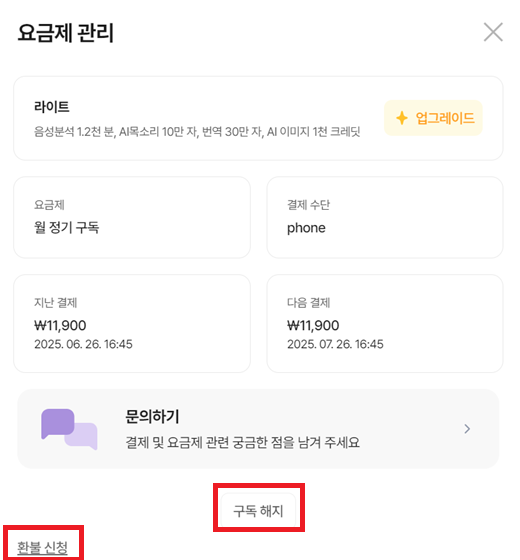The height and width of the screenshot is (560, 520).
Task: Click the 요금제 관리 dialog title
Action: [x=66, y=33]
